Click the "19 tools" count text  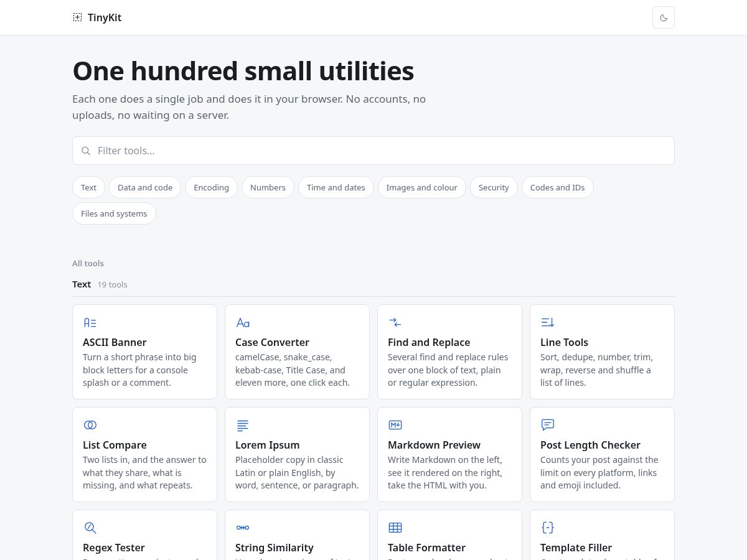point(112,284)
